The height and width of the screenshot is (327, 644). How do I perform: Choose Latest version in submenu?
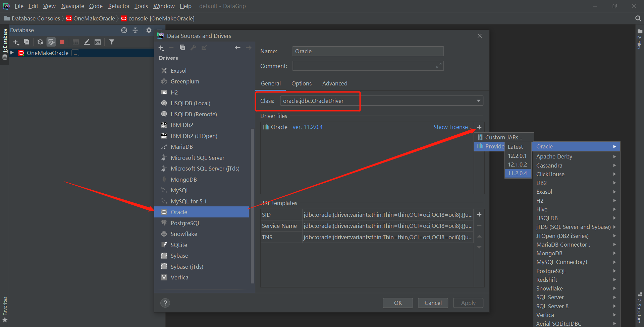coord(518,147)
